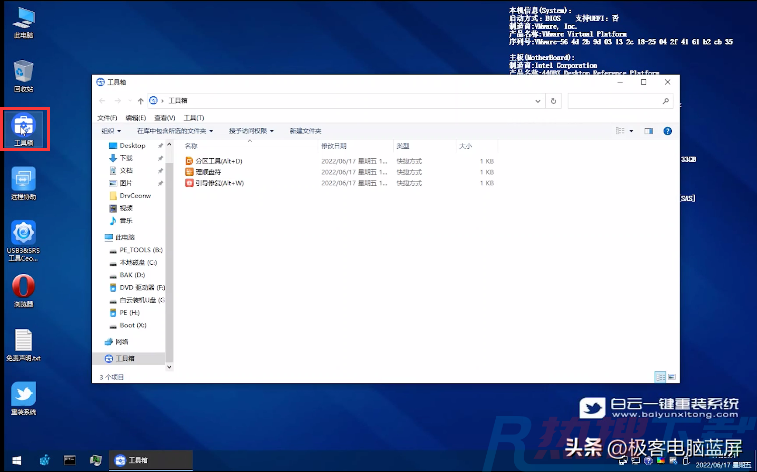Switch to large icons view at bottom-right
This screenshot has height=472, width=757.
click(672, 376)
